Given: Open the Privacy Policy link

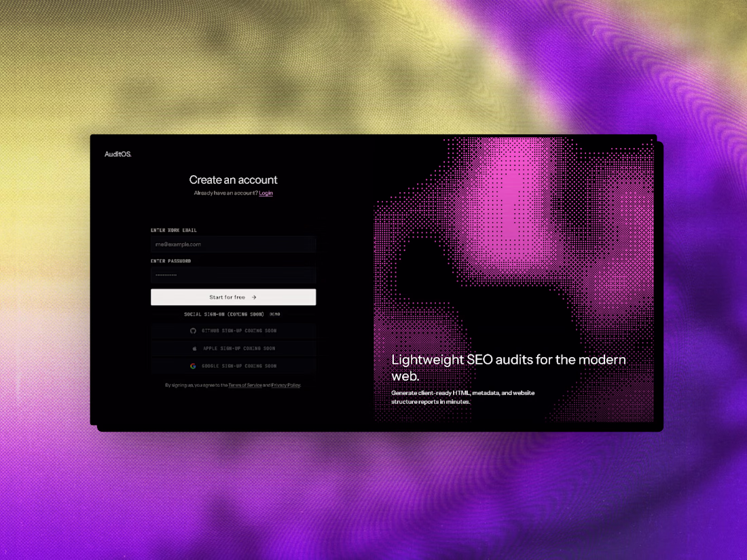Looking at the screenshot, I should click(x=286, y=386).
